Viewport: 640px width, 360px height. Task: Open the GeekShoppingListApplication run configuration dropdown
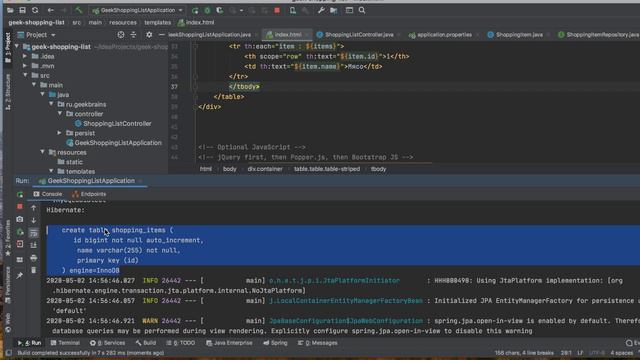[138, 10]
